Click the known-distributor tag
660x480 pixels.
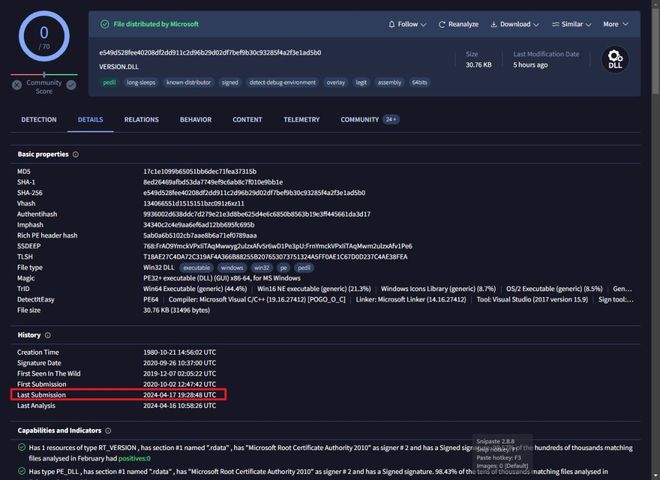[x=189, y=83]
